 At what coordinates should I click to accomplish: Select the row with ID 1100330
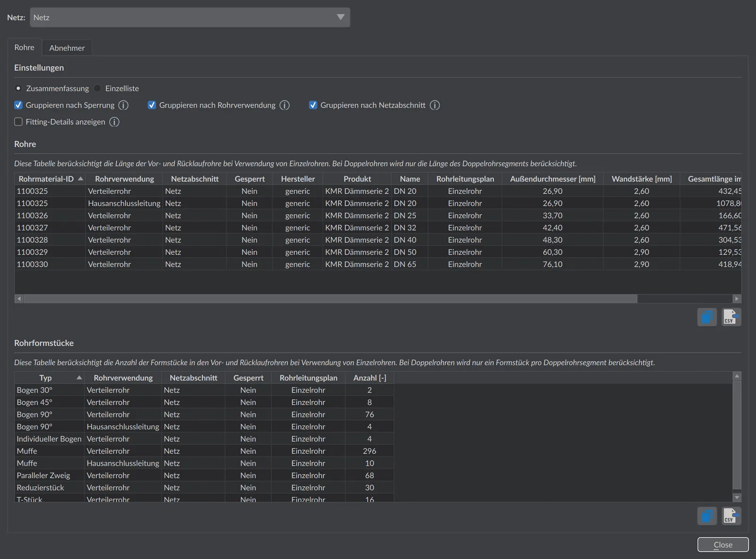[378, 264]
